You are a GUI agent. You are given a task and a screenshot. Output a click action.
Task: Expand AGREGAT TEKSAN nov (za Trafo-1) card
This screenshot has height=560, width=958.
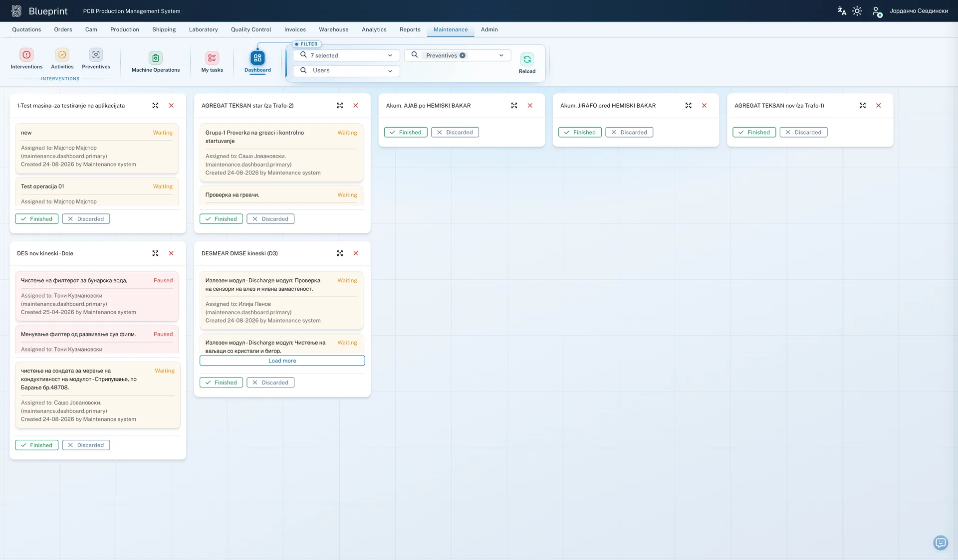point(862,106)
